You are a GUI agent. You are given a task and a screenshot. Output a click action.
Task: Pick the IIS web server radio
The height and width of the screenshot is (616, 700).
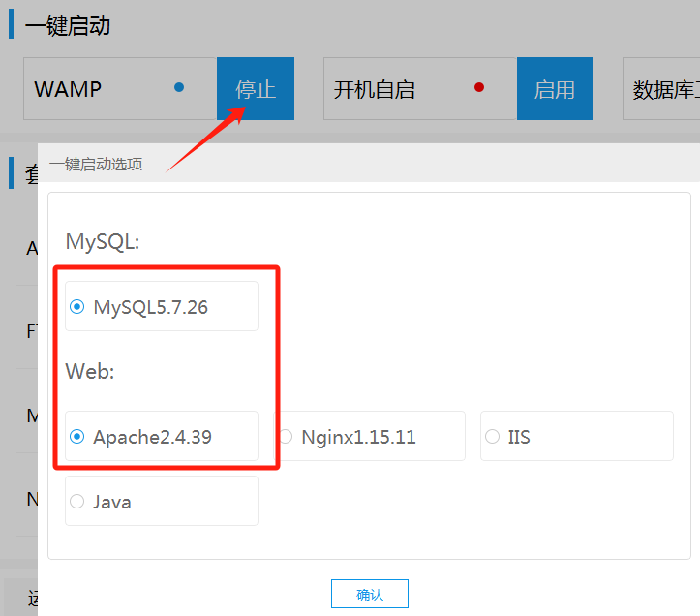point(493,437)
